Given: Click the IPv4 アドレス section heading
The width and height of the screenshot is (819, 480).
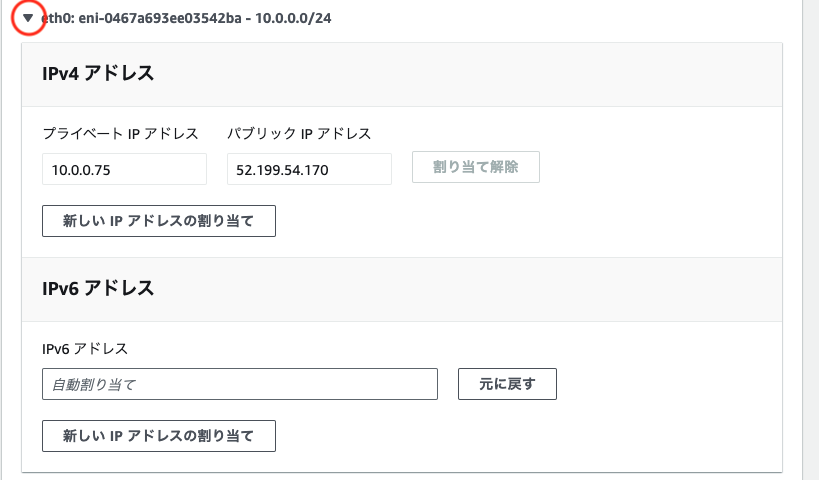Looking at the screenshot, I should [98, 73].
